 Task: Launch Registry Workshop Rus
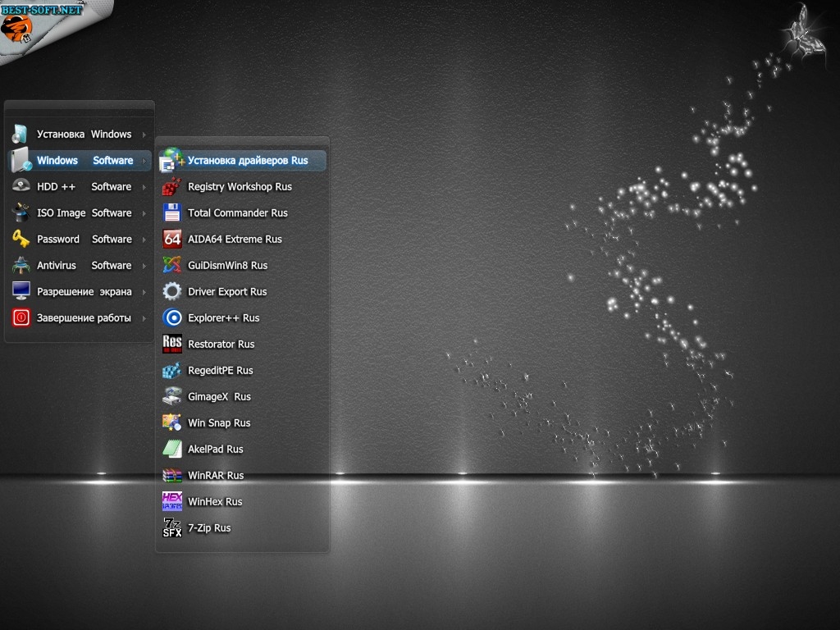click(242, 186)
